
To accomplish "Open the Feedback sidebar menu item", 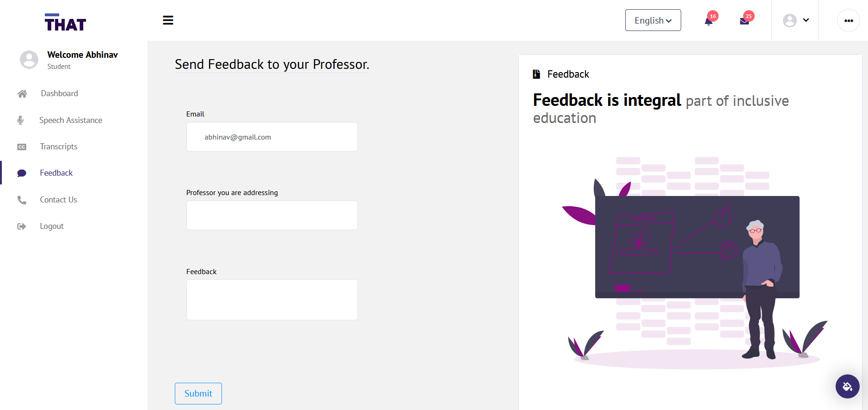I will tap(56, 173).
